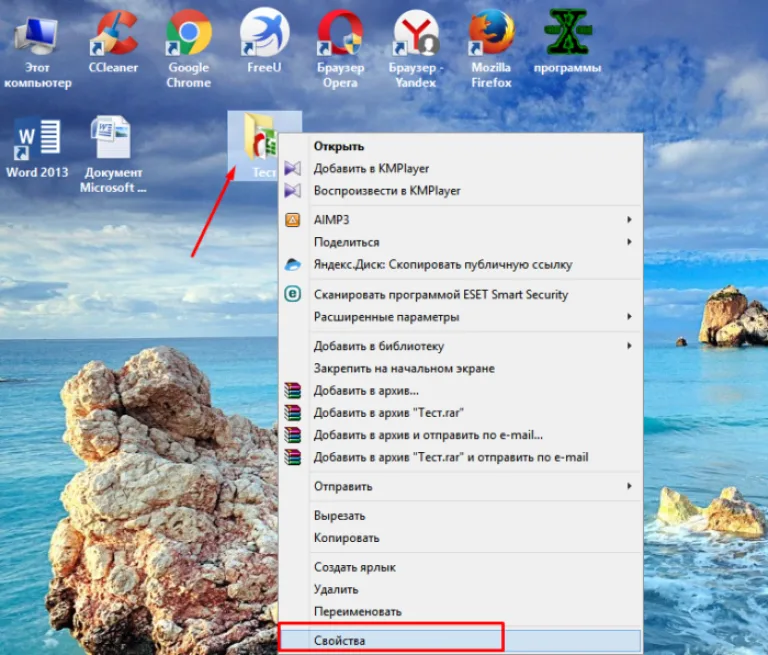Screen dimensions: 768x655
Task: Select the Google Chrome desktop shortcut
Action: pyautogui.click(x=189, y=48)
